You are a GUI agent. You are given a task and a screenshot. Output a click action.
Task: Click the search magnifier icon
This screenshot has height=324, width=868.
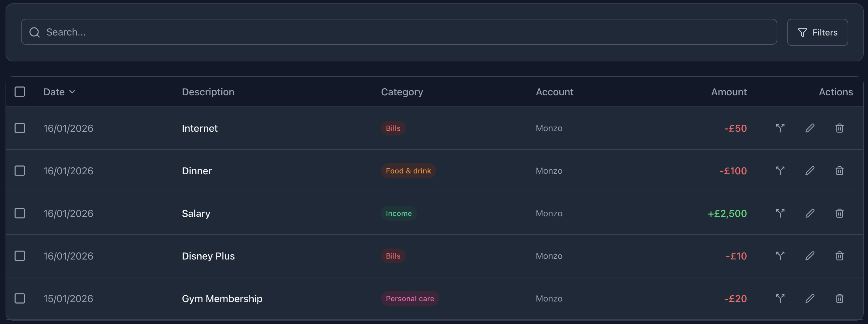34,32
